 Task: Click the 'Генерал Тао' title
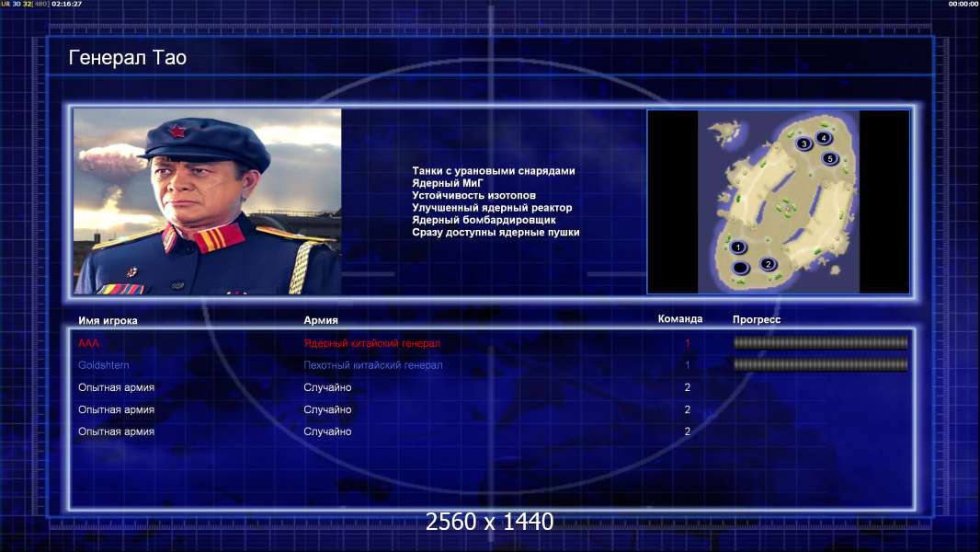pos(128,58)
